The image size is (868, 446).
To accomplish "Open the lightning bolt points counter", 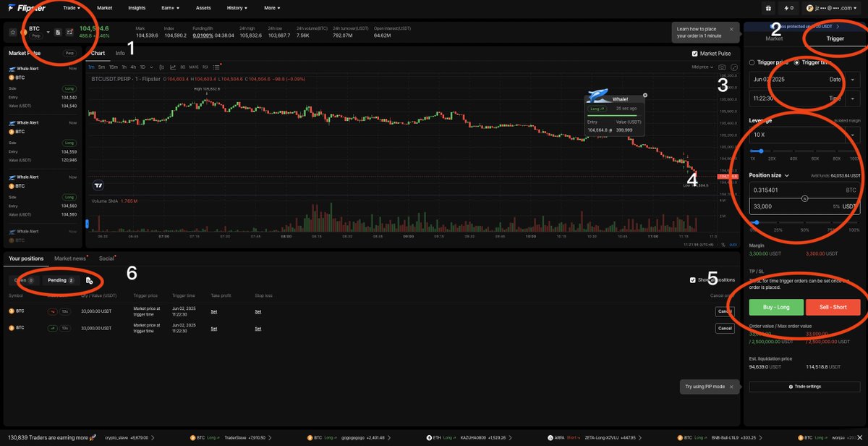I will click(788, 8).
